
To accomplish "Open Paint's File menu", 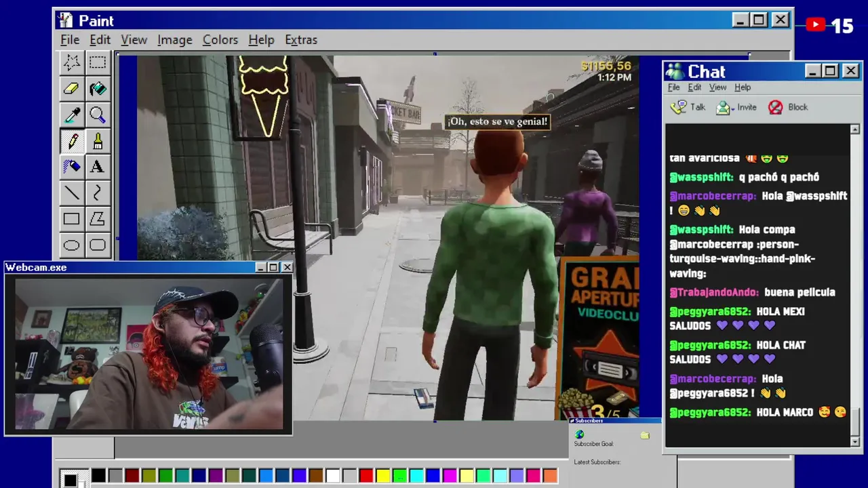I will (70, 40).
